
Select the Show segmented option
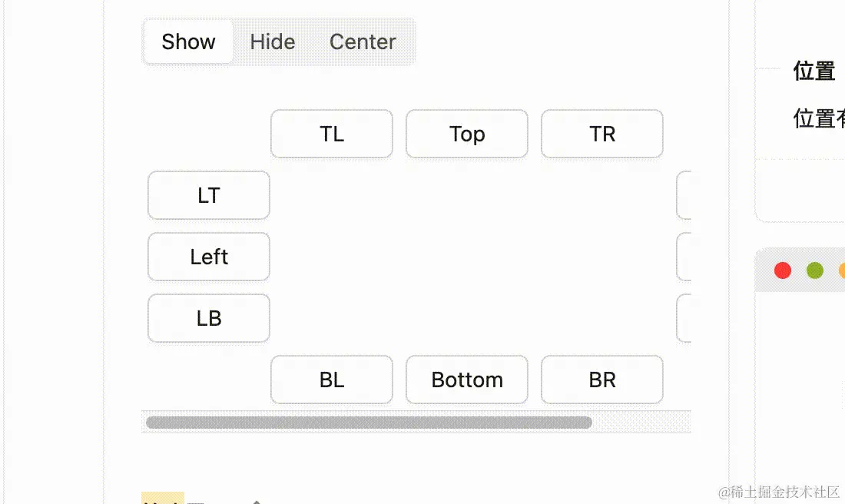188,41
